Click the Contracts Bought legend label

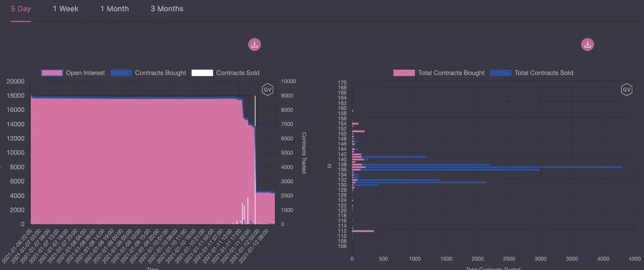point(160,73)
